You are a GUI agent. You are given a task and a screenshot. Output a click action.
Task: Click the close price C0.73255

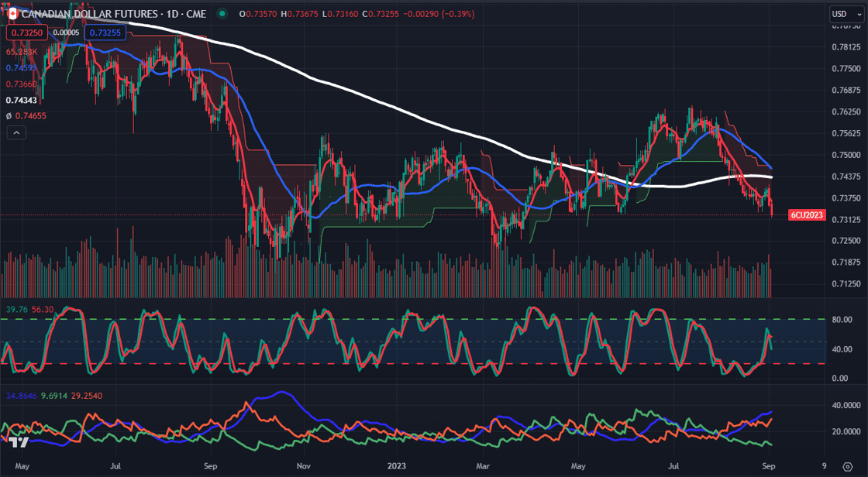coord(381,14)
